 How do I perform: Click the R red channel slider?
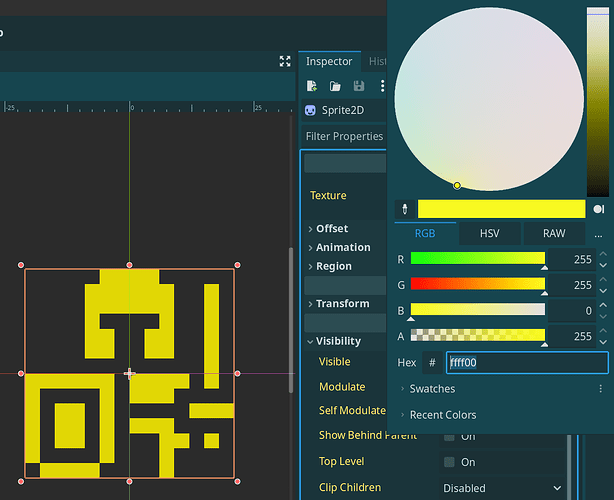coord(478,258)
